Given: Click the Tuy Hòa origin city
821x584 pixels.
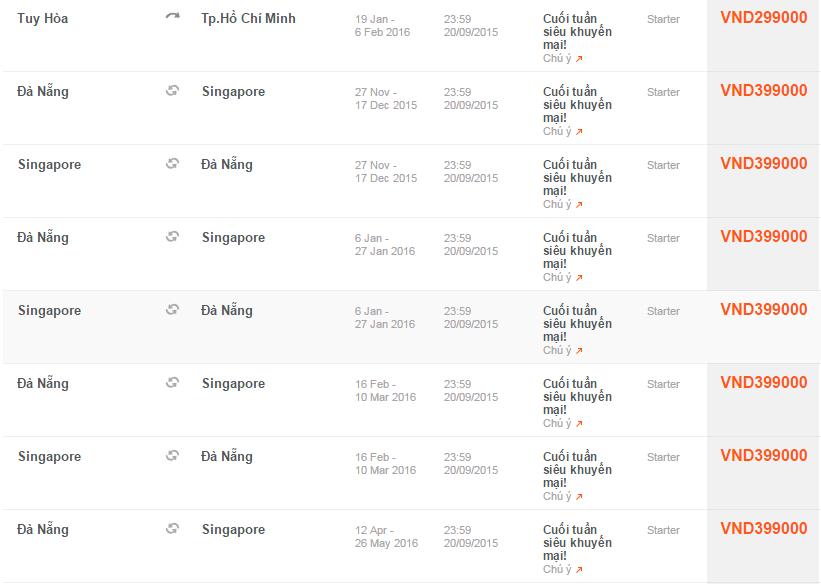Looking at the screenshot, I should 43,18.
